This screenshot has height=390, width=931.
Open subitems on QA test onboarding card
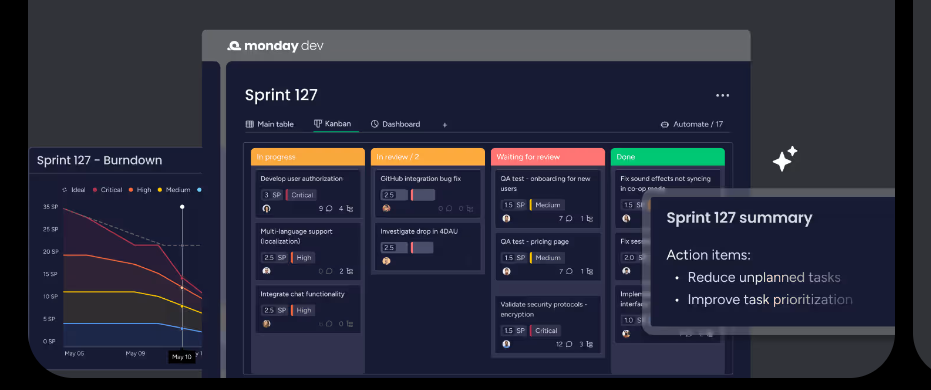[x=590, y=218]
